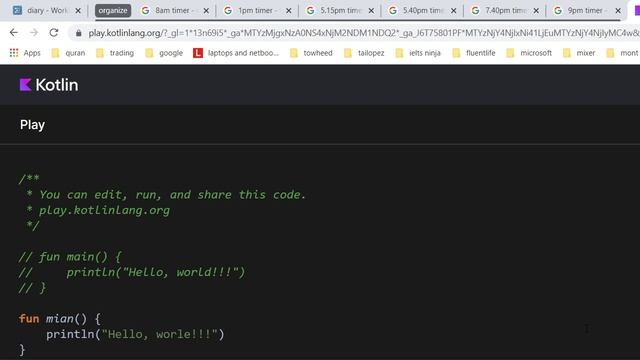640x360 pixels.
Task: Click the "You can edit, run" comment line
Action: [165, 195]
